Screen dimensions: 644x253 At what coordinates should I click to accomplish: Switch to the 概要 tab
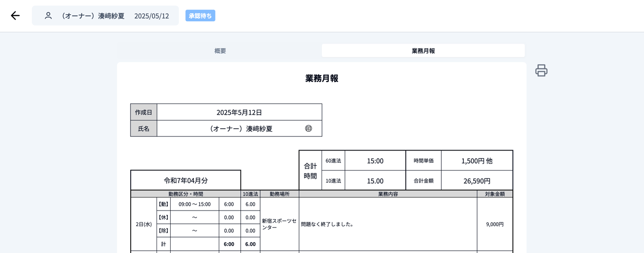(220, 51)
